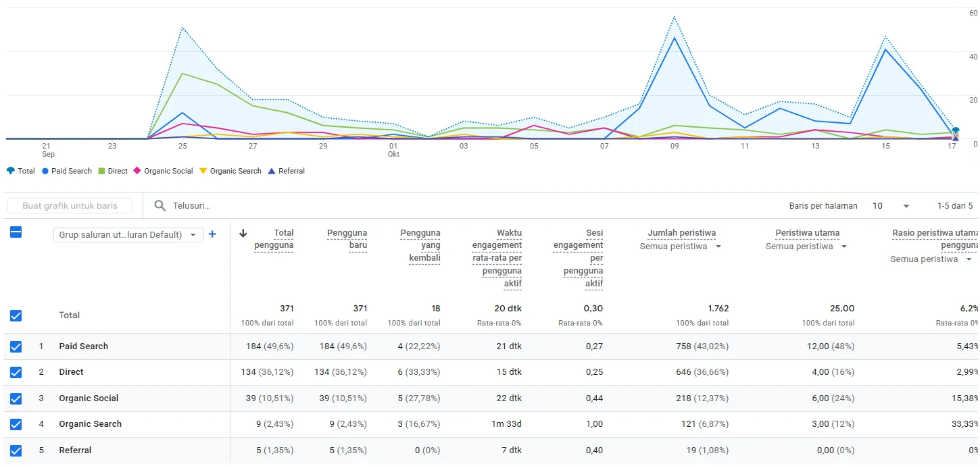Click the Referral legend triangle
Viewport: 980px width, 466px height.
(272, 171)
